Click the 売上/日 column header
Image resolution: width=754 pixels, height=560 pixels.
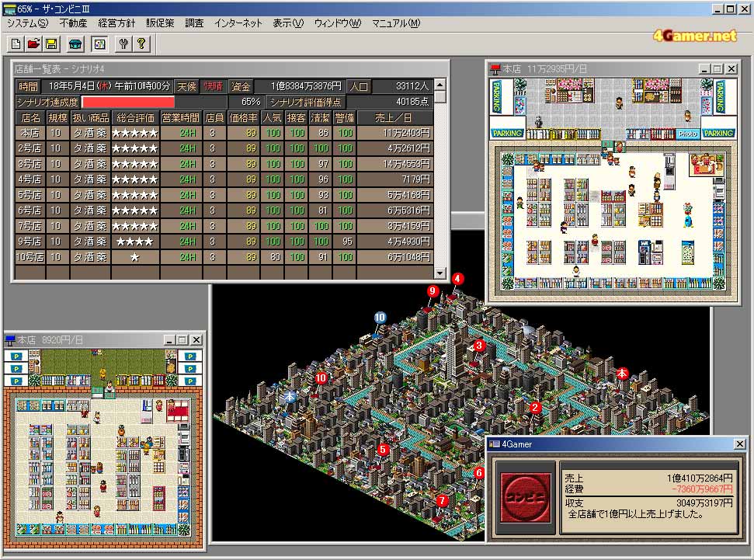pos(394,117)
